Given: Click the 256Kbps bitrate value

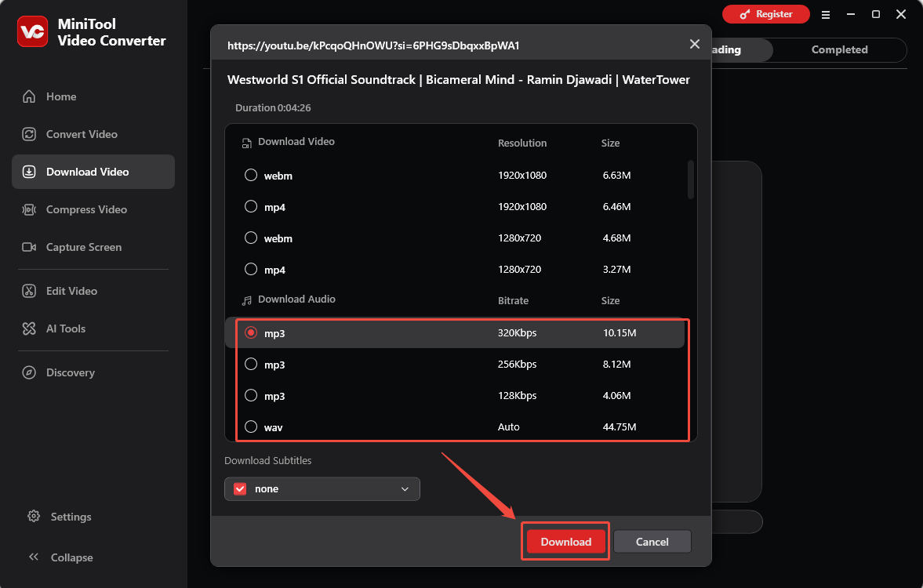Looking at the screenshot, I should click(x=518, y=364).
